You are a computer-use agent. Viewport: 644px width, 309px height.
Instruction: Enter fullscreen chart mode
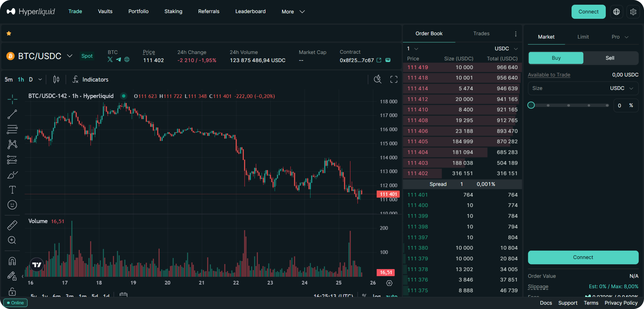393,80
